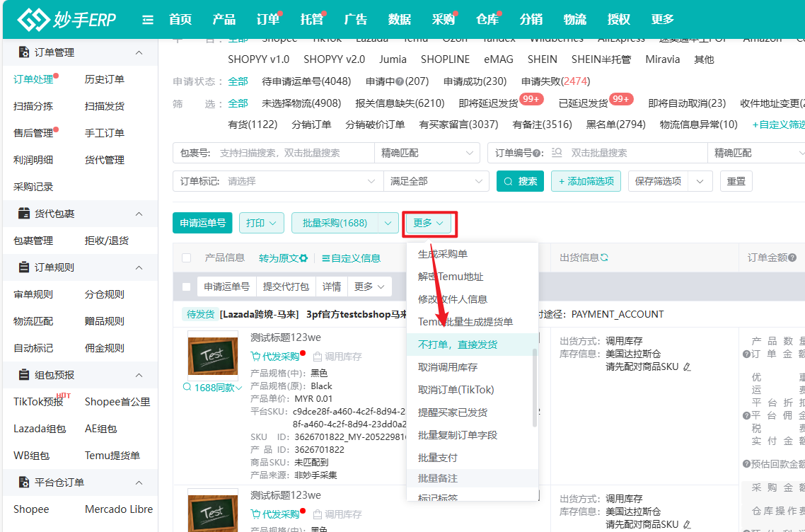Click the 包裹号 search input field
Image resolution: width=805 pixels, height=532 pixels.
coord(294,153)
